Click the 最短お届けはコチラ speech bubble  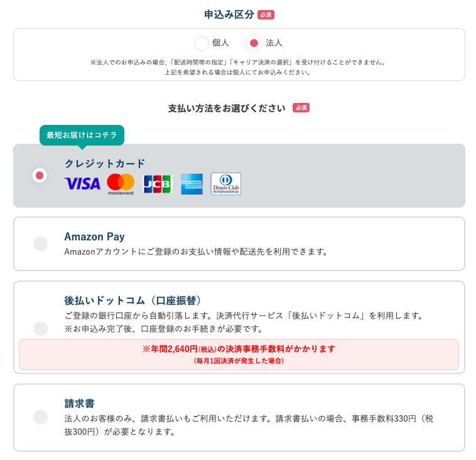(x=82, y=136)
